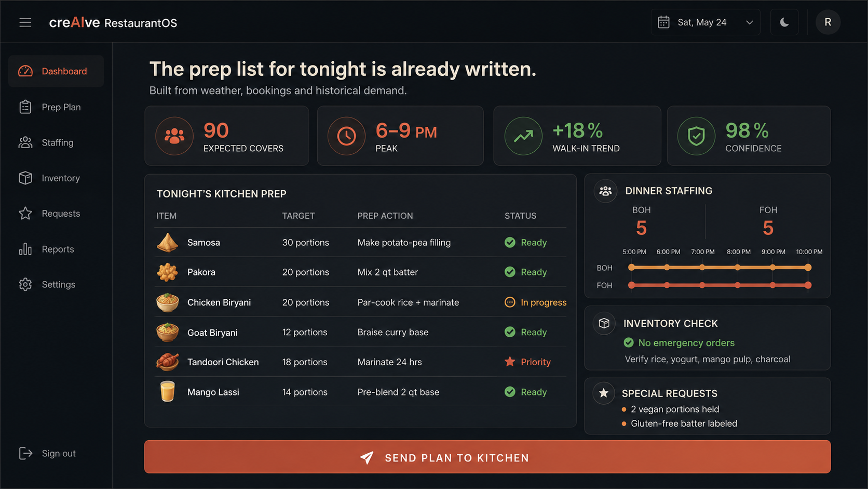Click Goat Biryani Ready check icon

point(510,332)
